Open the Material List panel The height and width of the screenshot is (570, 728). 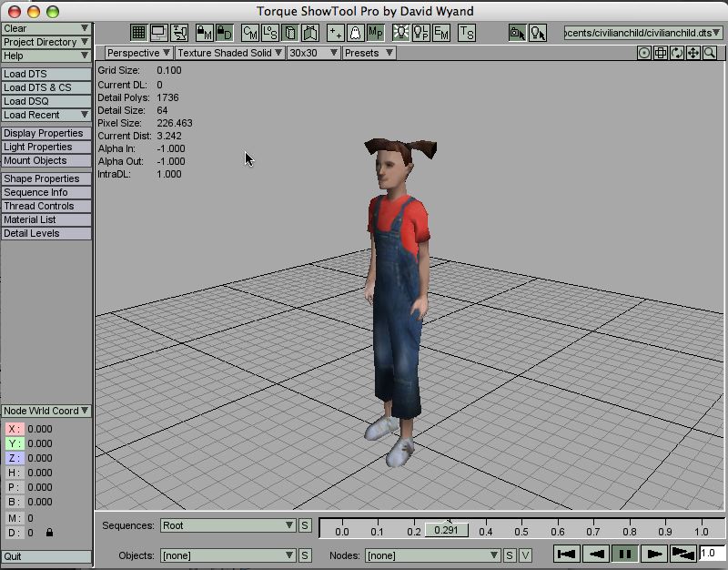pyautogui.click(x=45, y=219)
